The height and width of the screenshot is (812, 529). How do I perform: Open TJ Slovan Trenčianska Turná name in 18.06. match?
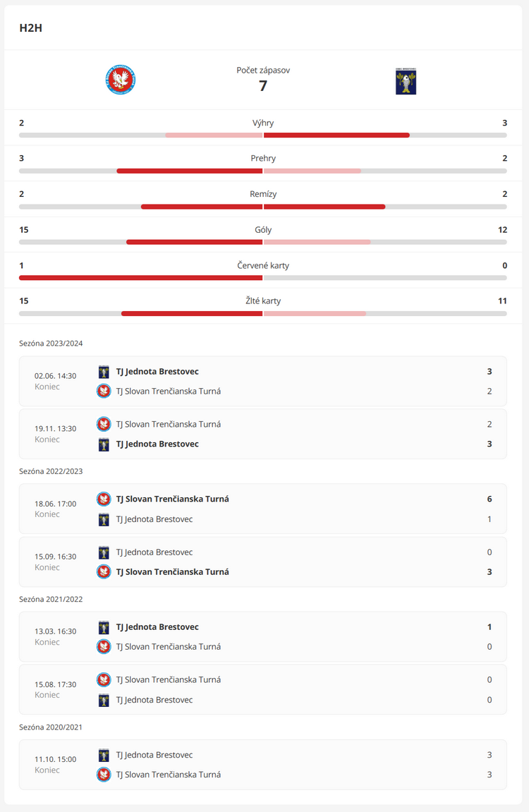(172, 499)
